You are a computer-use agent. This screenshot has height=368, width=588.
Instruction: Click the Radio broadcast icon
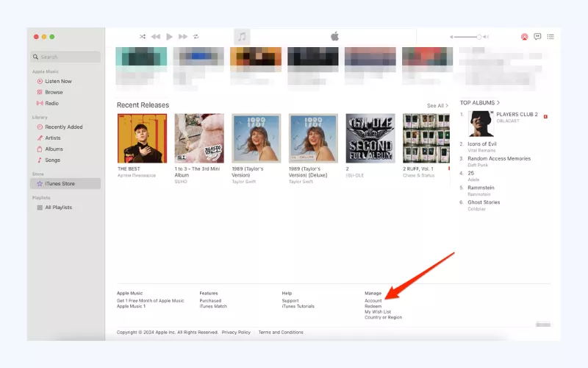pos(40,103)
